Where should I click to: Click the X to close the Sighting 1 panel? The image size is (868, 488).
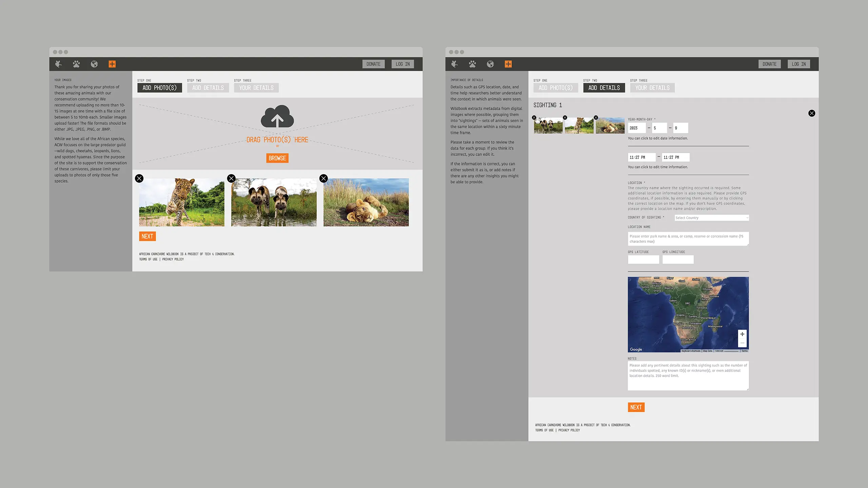(x=811, y=113)
